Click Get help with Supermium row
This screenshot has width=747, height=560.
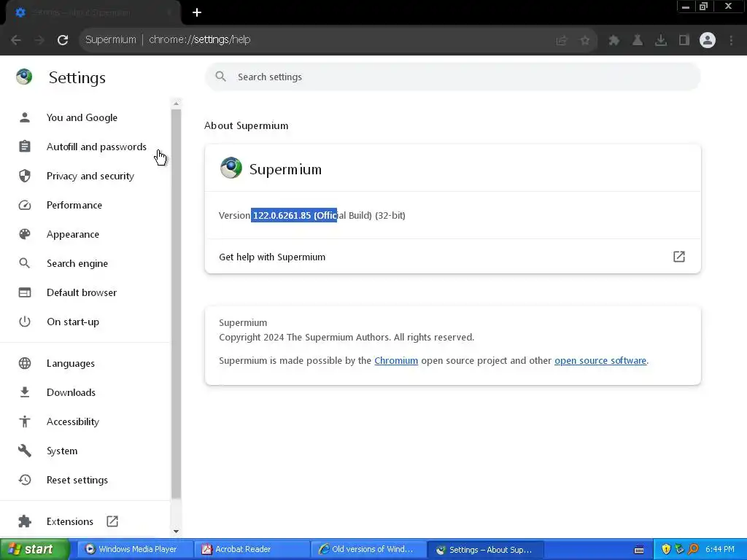click(x=452, y=257)
